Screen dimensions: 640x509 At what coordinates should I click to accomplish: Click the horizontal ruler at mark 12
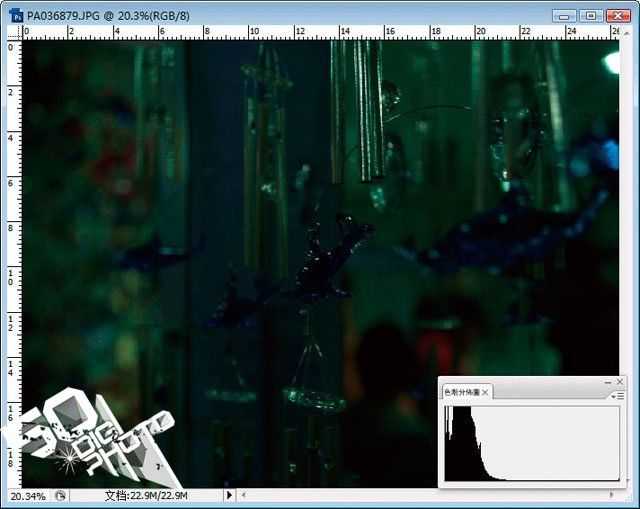300,31
